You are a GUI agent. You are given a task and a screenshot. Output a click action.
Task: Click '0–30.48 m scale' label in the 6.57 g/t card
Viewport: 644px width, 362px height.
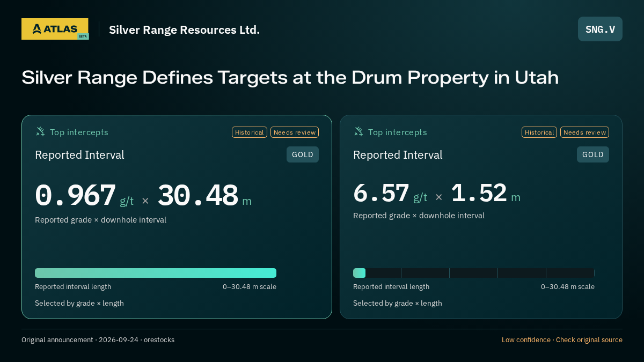(x=568, y=287)
